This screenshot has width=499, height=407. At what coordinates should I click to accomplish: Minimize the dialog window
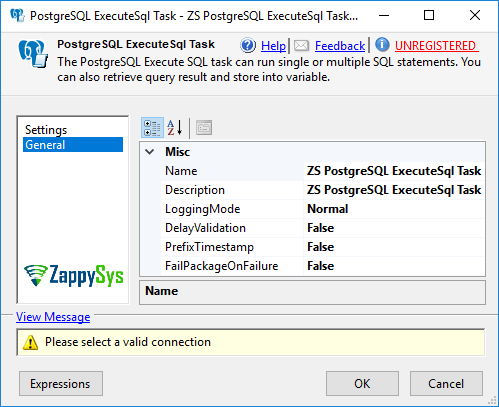coord(384,15)
